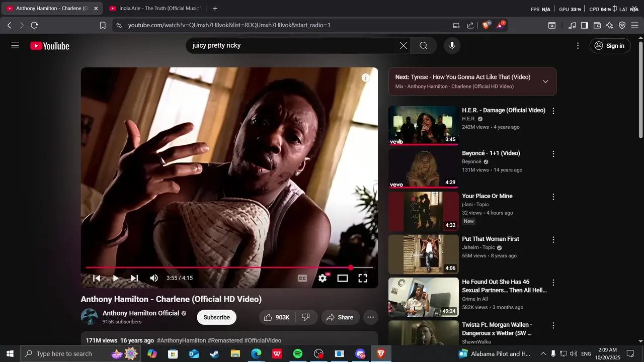Jump to previous video in playlist
644x362 pixels.
tap(97, 278)
